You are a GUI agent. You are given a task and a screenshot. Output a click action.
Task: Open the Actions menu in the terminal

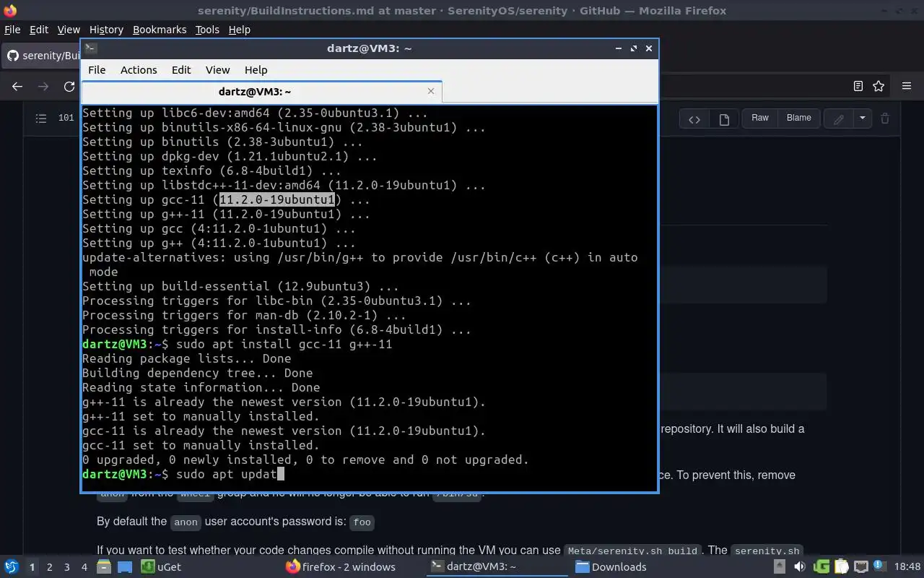coord(139,70)
